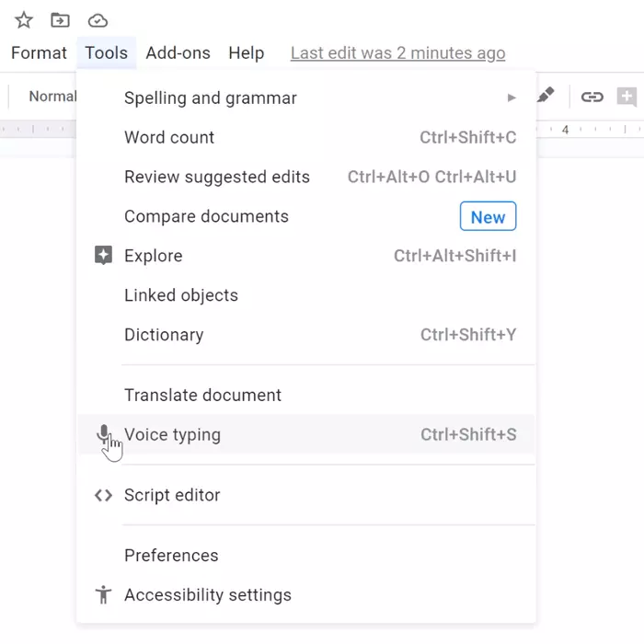Click the Ctrl+Alt+O Ctrl+Alt+U shortcut text

(x=431, y=177)
